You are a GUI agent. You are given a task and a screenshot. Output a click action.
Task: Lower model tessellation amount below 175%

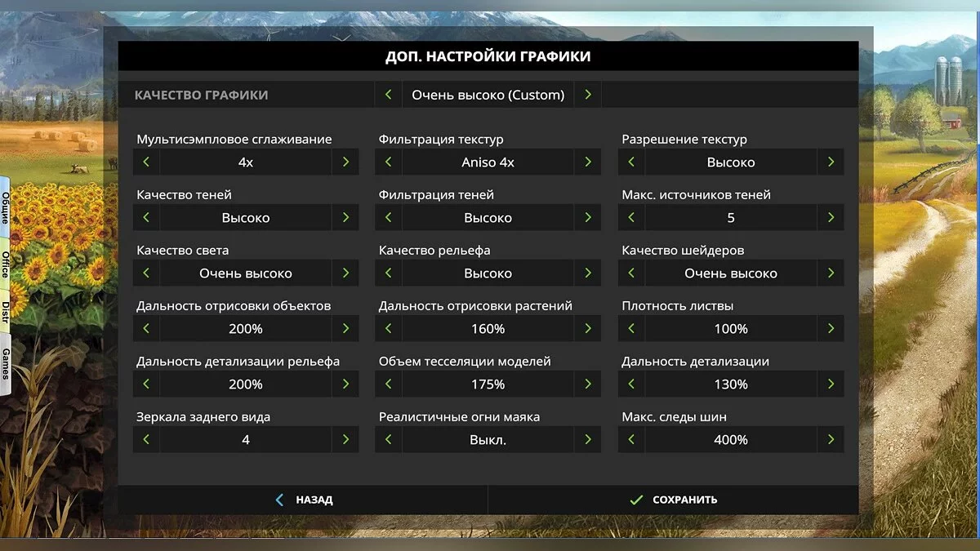pyautogui.click(x=389, y=384)
